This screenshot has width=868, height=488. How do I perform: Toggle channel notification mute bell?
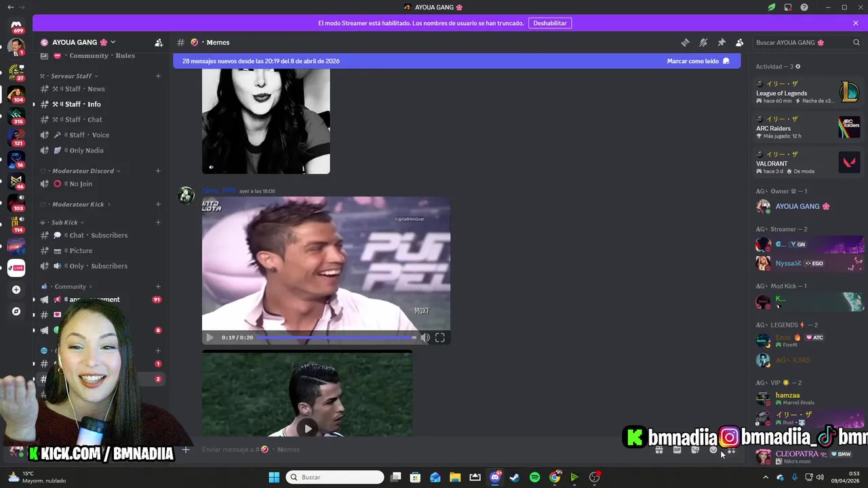(703, 42)
